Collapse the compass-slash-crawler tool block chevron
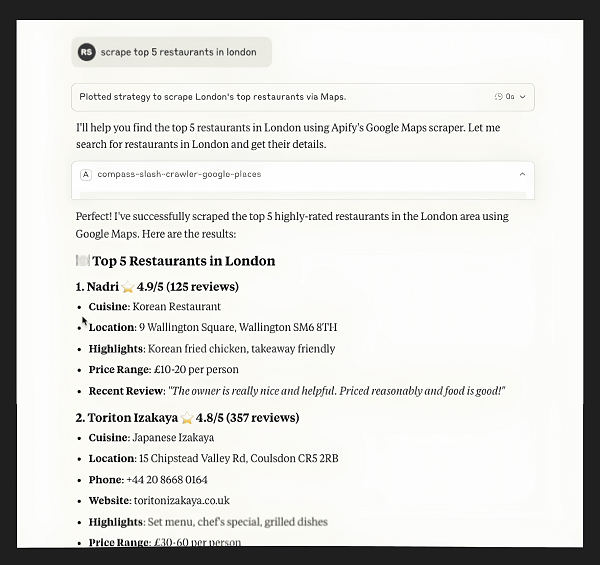 pyautogui.click(x=522, y=174)
